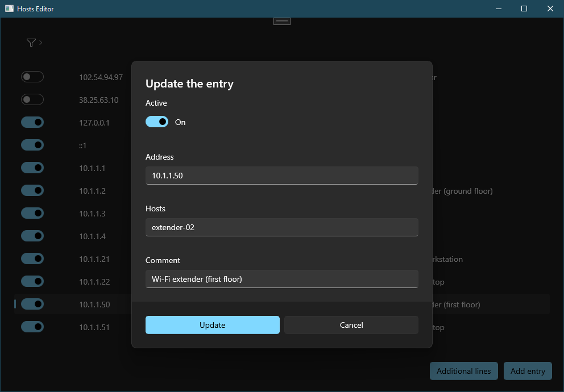Minimize the Hosts Editor window
Viewport: 564px width, 392px height.
click(499, 9)
